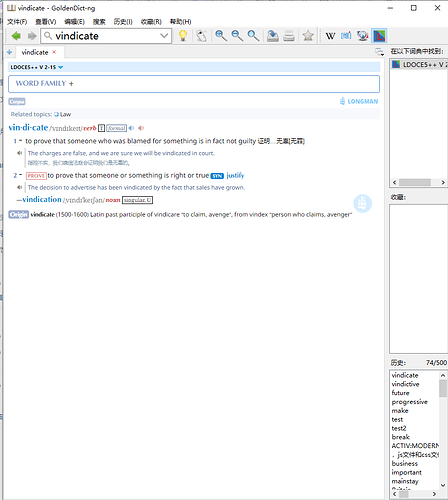This screenshot has height=500, width=448.
Task: Click the history list down scroll arrow
Action: coord(443,485)
